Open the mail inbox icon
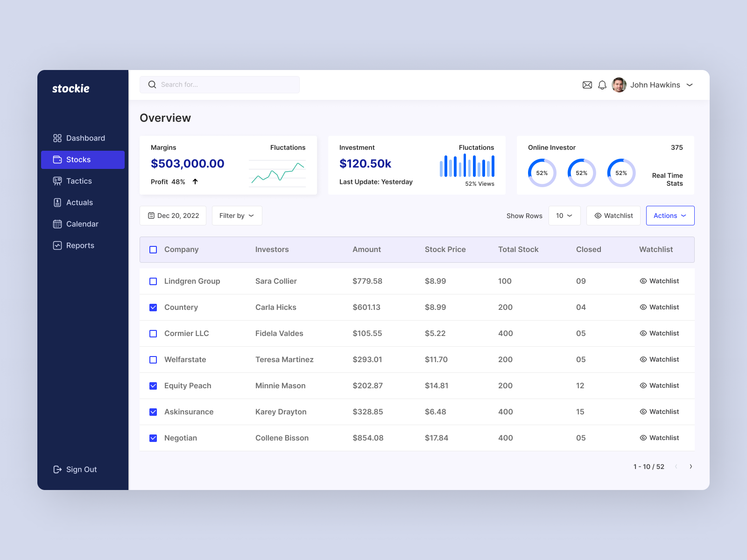This screenshot has height=560, width=747. [587, 85]
